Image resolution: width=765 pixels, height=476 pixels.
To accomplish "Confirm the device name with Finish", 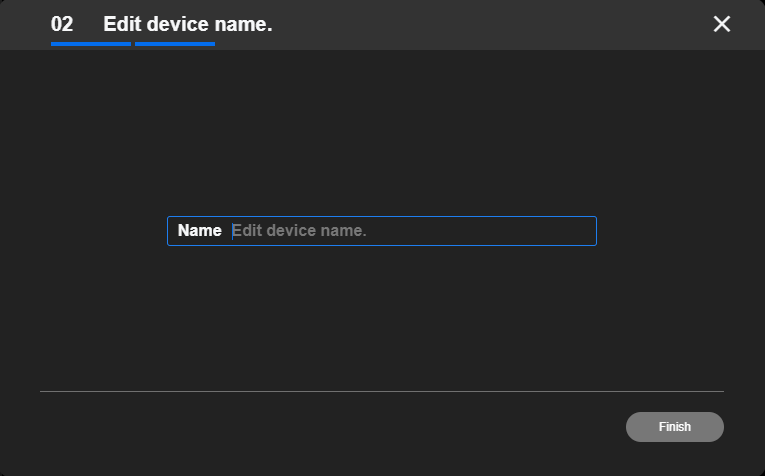I will point(675,427).
